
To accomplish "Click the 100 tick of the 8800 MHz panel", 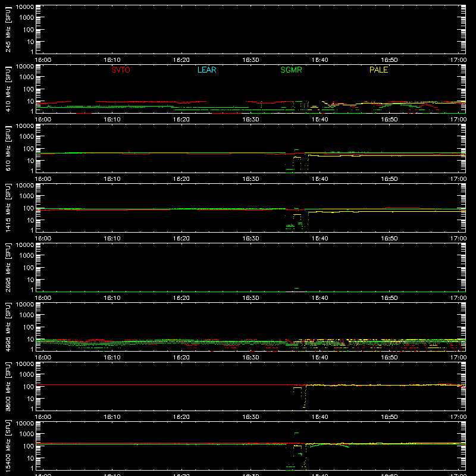I will 29,386.
